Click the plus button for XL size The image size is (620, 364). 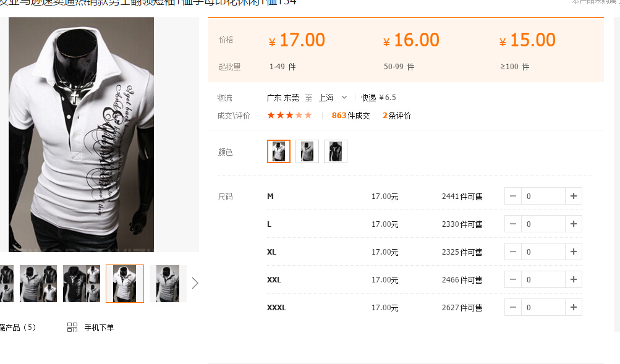coord(574,252)
